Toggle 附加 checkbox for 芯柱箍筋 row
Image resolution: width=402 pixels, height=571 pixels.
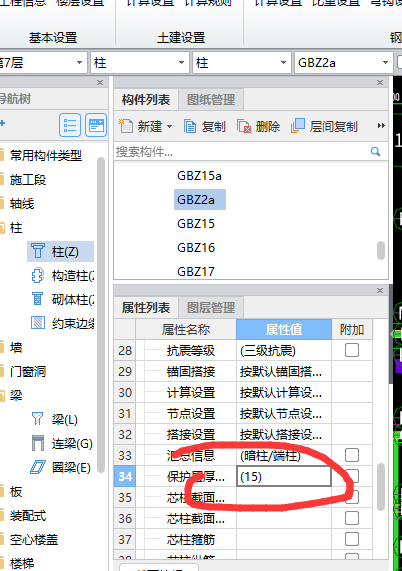pyautogui.click(x=352, y=539)
